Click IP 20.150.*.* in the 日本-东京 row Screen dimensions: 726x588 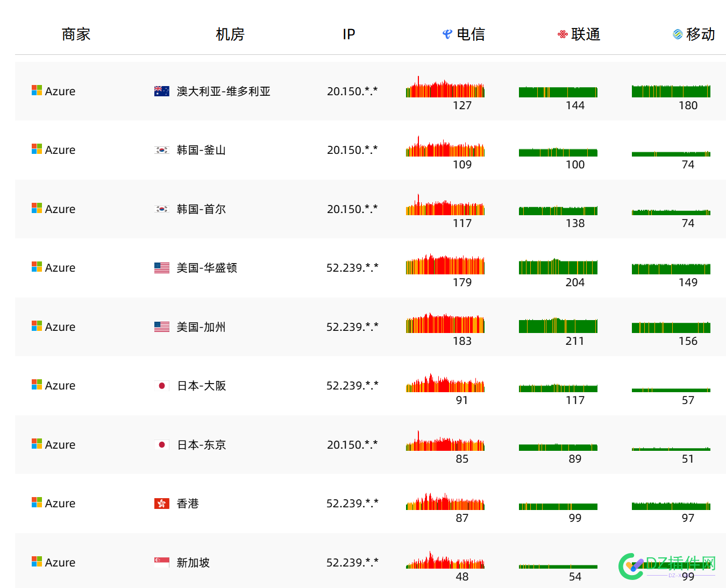pyautogui.click(x=352, y=445)
